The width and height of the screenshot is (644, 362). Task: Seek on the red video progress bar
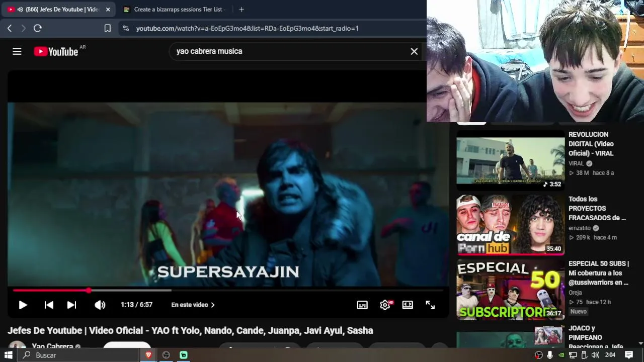click(227, 290)
